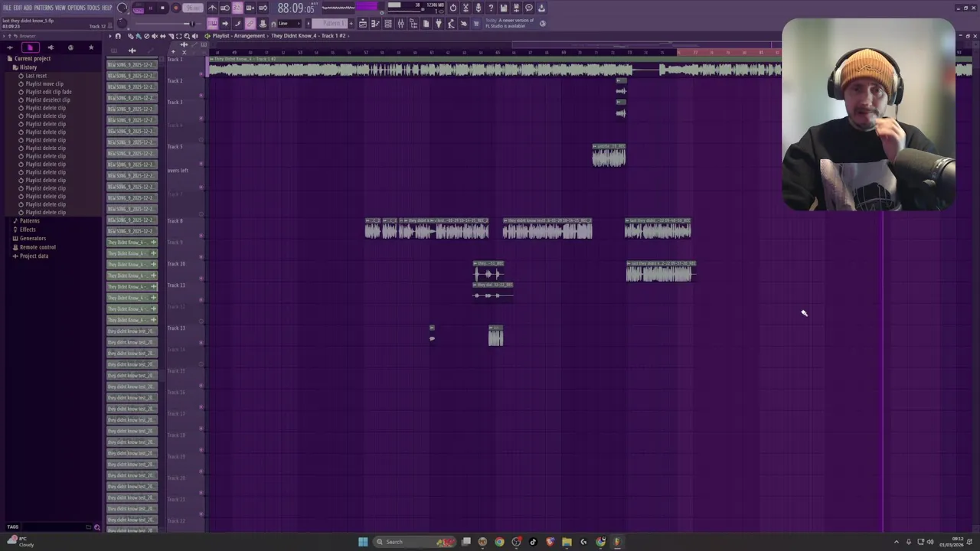This screenshot has height=551, width=980.
Task: Open the EDIT menu
Action: (x=18, y=8)
